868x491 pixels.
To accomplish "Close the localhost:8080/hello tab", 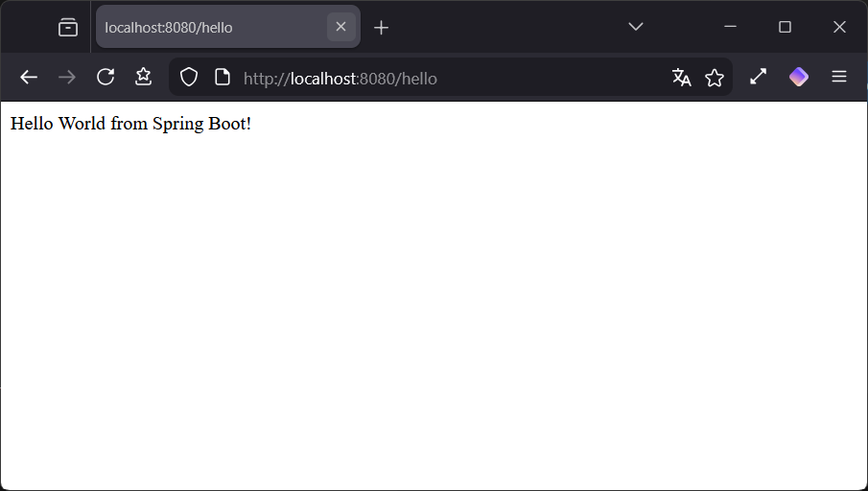I will pos(341,27).
